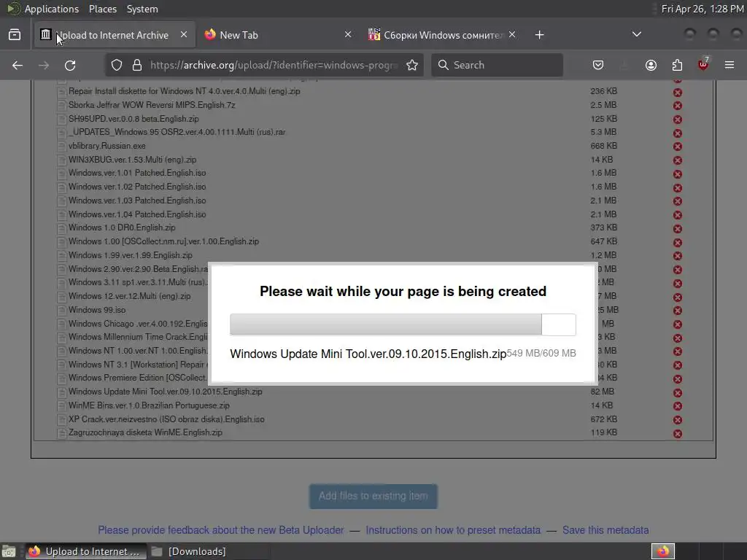The width and height of the screenshot is (747, 560).
Task: Open the Pocket save icon
Action: (x=598, y=65)
